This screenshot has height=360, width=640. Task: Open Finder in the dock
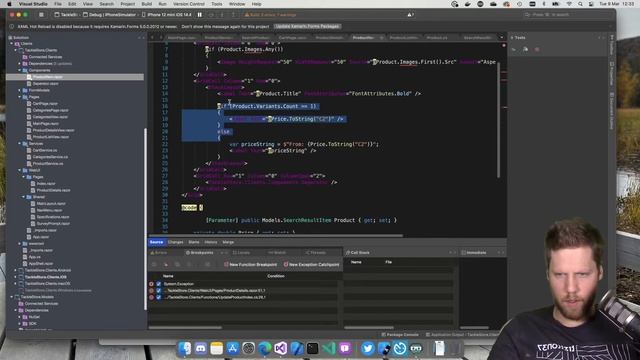pyautogui.click(x=184, y=348)
